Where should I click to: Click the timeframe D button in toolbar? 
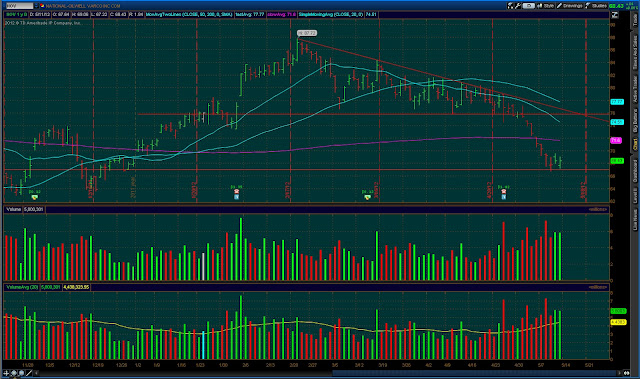529,6
